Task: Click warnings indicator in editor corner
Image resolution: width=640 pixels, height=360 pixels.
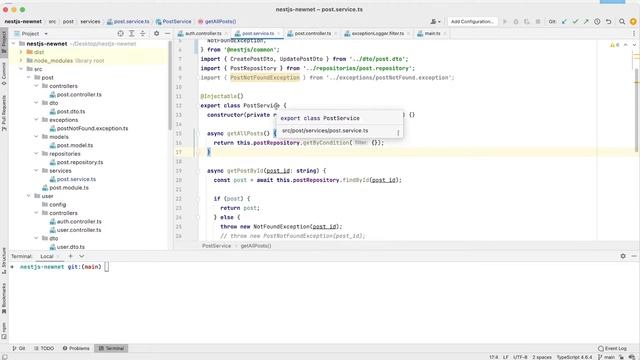Action: (x=614, y=45)
